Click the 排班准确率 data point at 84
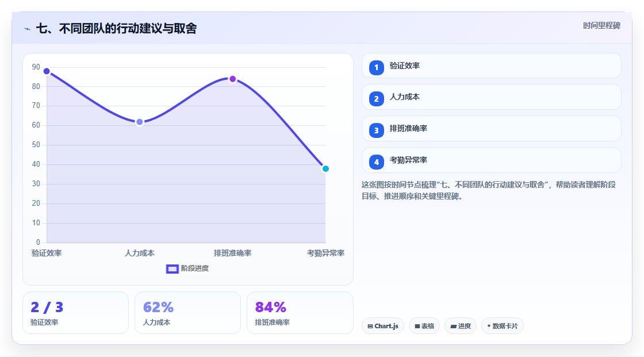 point(232,79)
